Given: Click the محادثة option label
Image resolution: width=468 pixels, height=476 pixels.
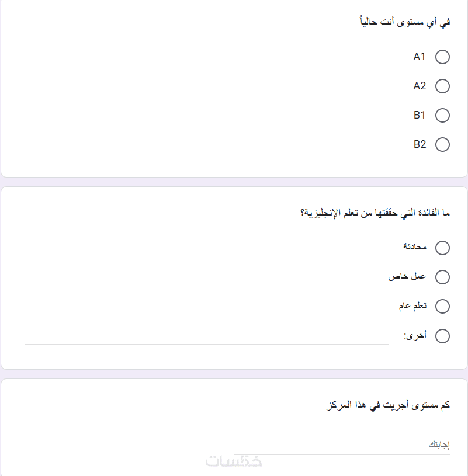Looking at the screenshot, I should [x=415, y=247].
